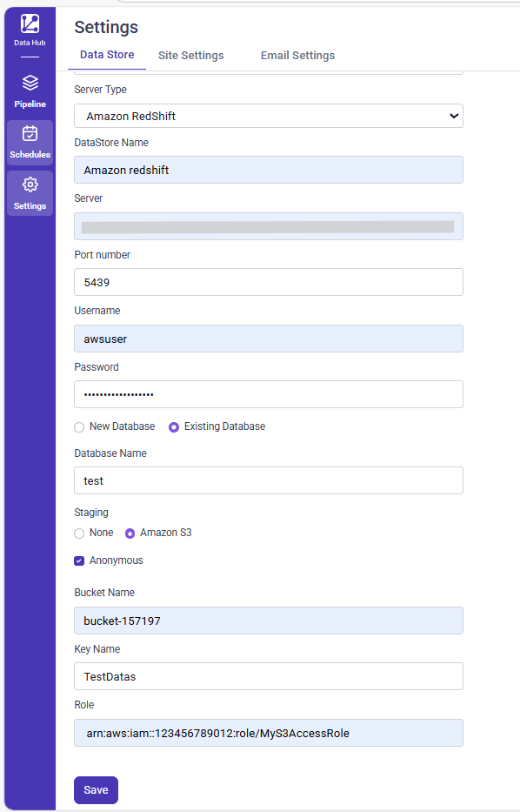Select the Data Store tab
This screenshot has width=520, height=812.
click(x=107, y=54)
